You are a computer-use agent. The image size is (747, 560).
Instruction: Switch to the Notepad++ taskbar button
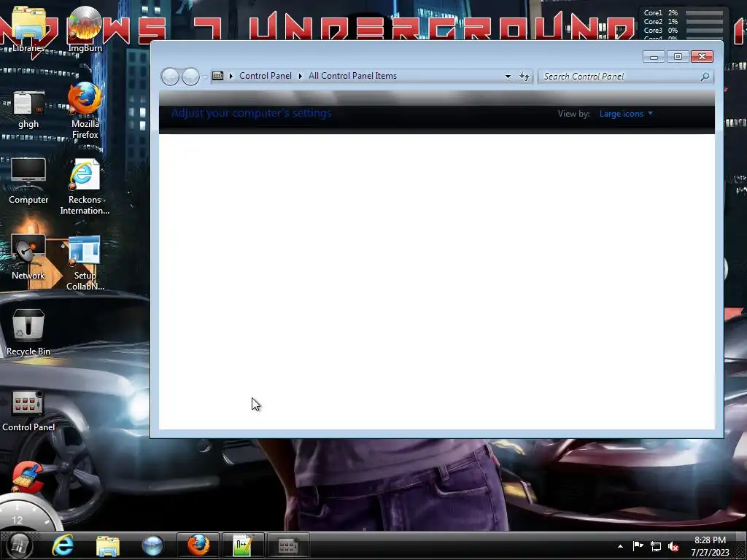click(242, 545)
